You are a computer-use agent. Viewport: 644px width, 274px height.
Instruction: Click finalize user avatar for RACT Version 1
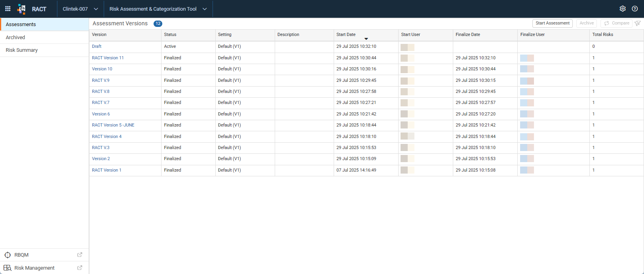click(527, 170)
